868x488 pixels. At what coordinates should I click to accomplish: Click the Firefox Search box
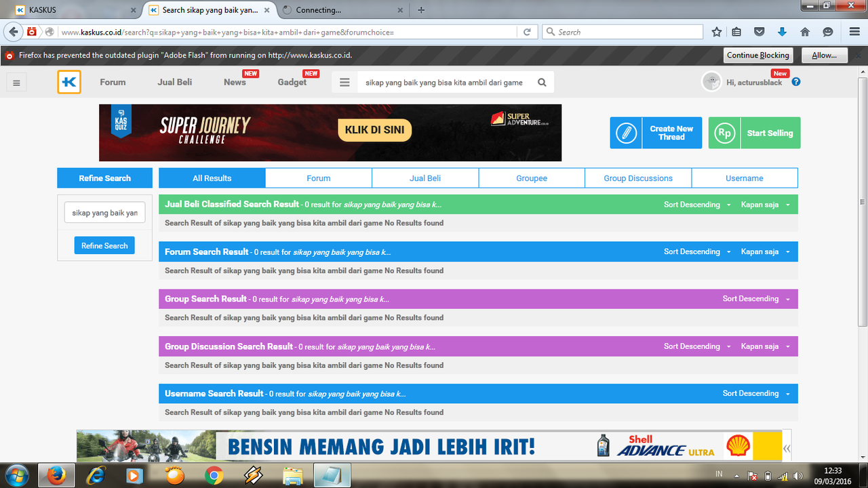coord(623,32)
